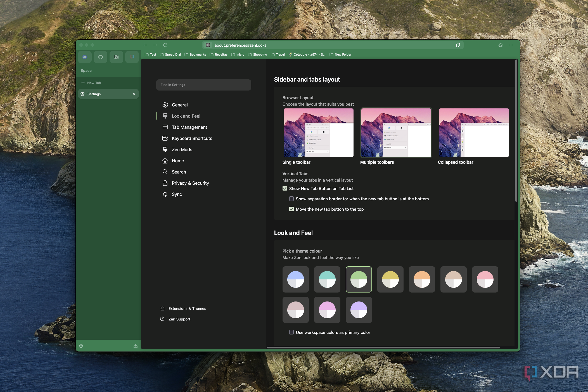Click the horizontal scrollbar at page bottom
Image resolution: width=588 pixels, height=392 pixels.
pyautogui.click(x=383, y=348)
